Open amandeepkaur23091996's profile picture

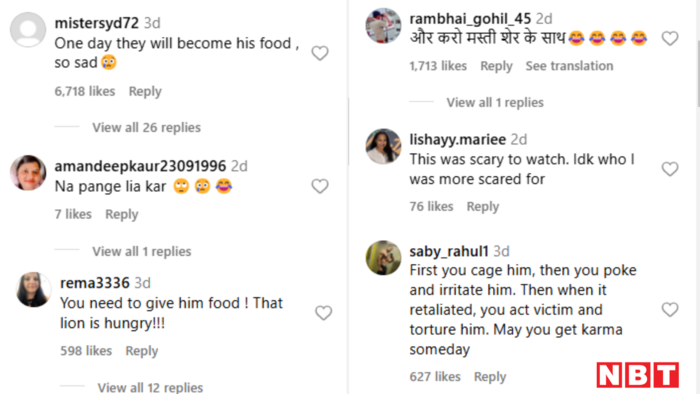28,173
